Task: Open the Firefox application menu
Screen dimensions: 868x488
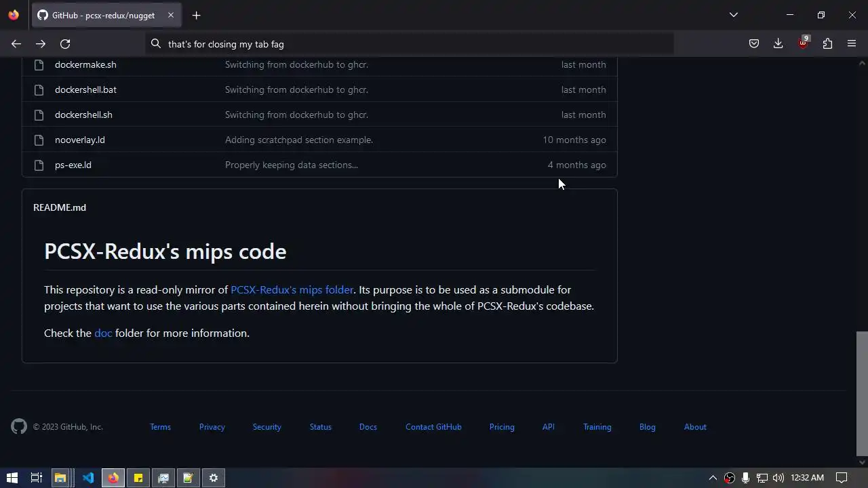Action: click(852, 44)
